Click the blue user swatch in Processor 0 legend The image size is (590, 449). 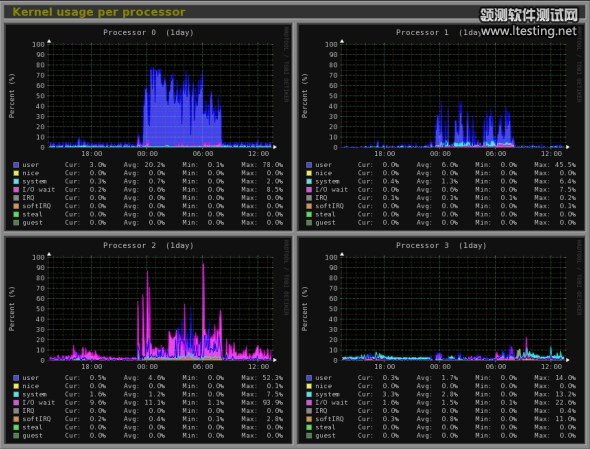pyautogui.click(x=16, y=165)
